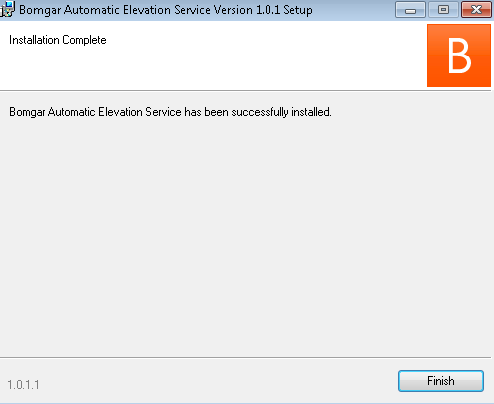Viewport: 494px width, 404px height.
Task: Click the successfully installed message text
Action: (170, 112)
